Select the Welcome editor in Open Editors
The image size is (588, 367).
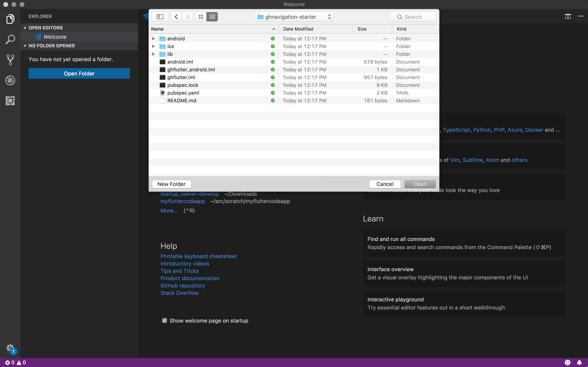pos(55,37)
